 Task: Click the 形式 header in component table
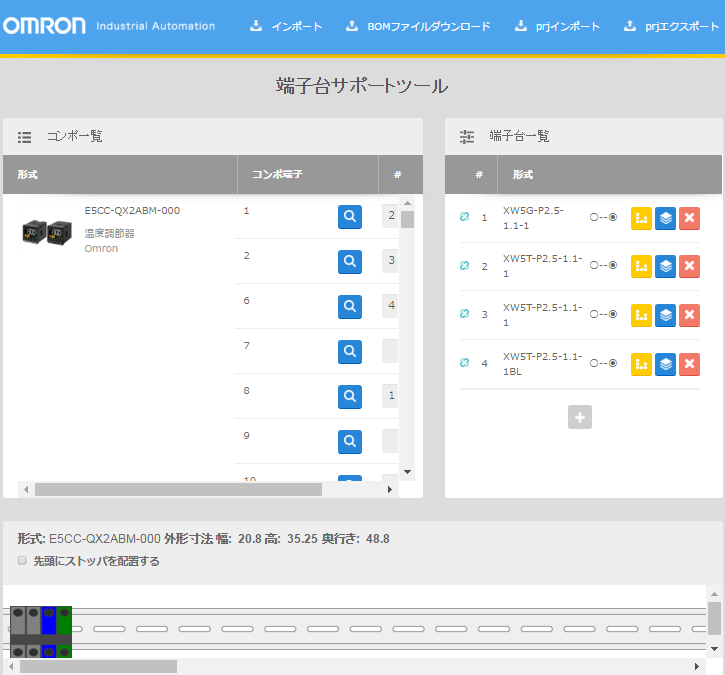pos(27,174)
